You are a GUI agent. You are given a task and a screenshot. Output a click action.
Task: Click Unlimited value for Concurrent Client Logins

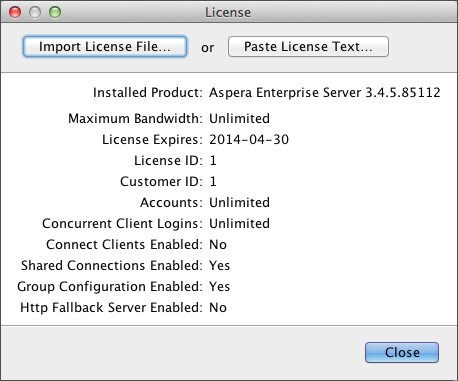click(x=239, y=224)
